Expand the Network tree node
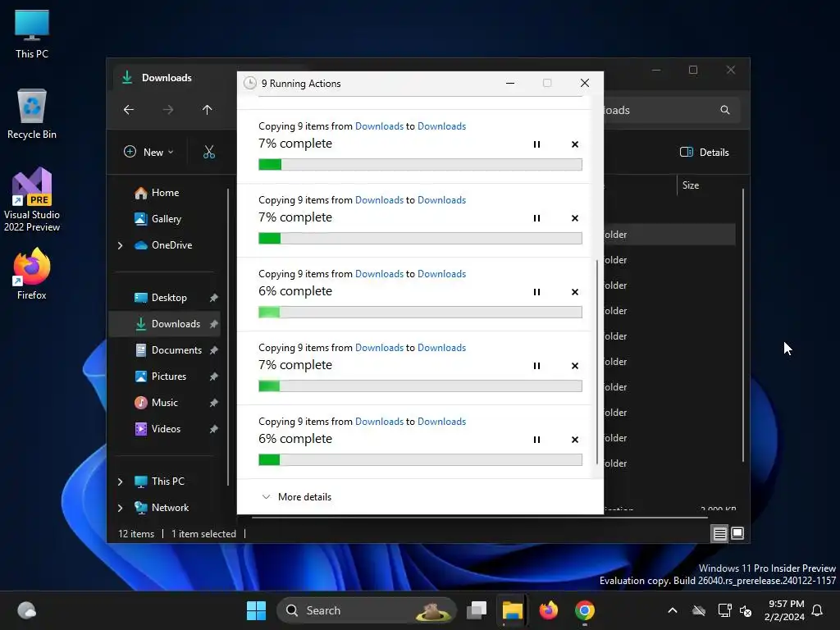The image size is (840, 630). click(120, 508)
